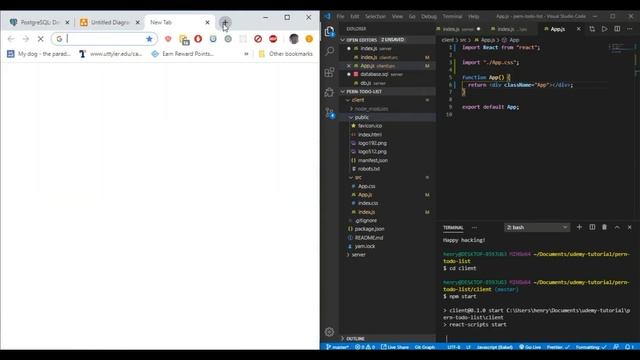Split the terminal panel
Image resolution: width=640 pixels, height=360 pixels.
[x=592, y=227]
